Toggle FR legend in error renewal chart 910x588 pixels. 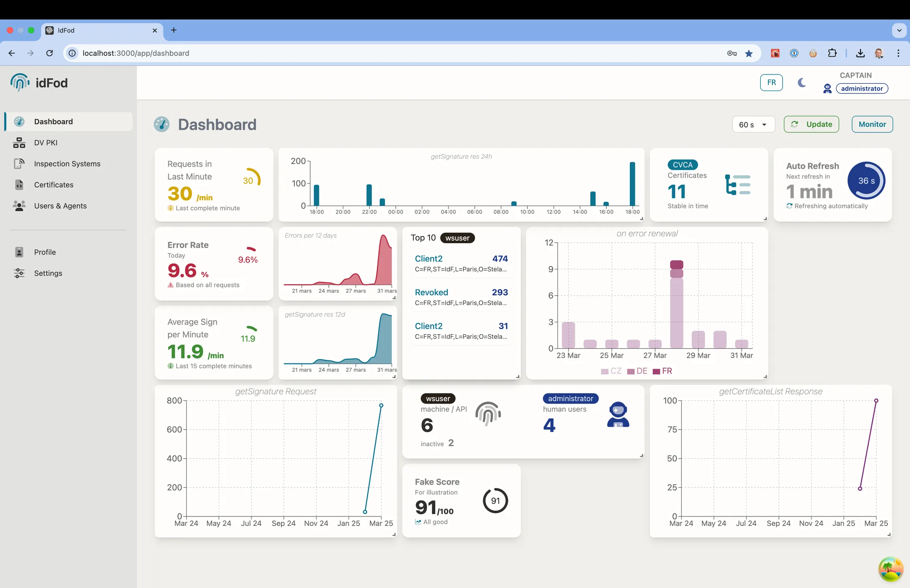coord(663,371)
